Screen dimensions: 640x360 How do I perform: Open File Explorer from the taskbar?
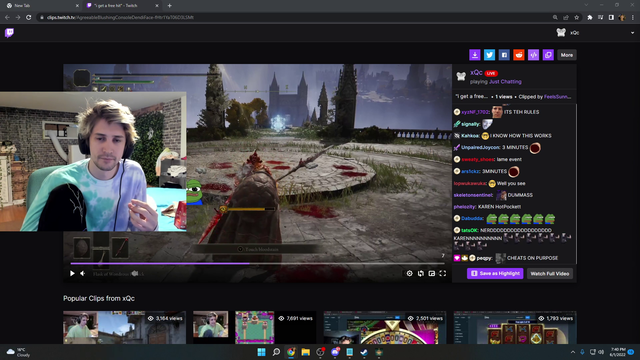[305, 352]
